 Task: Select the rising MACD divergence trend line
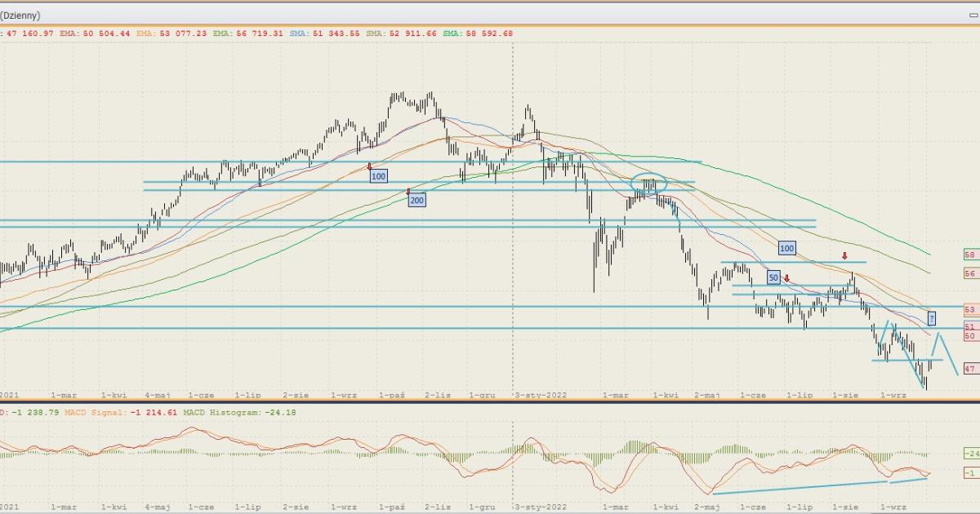coord(800,487)
